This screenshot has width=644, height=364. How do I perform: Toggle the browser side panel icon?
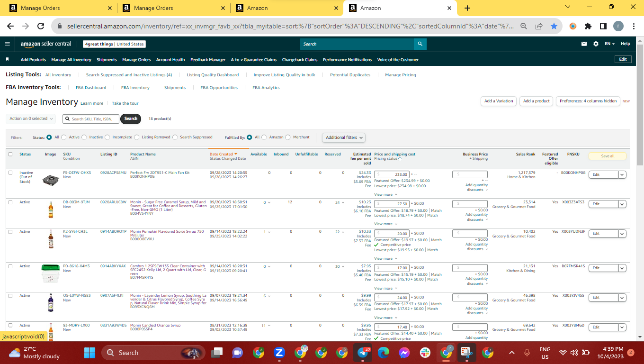pyautogui.click(x=603, y=27)
